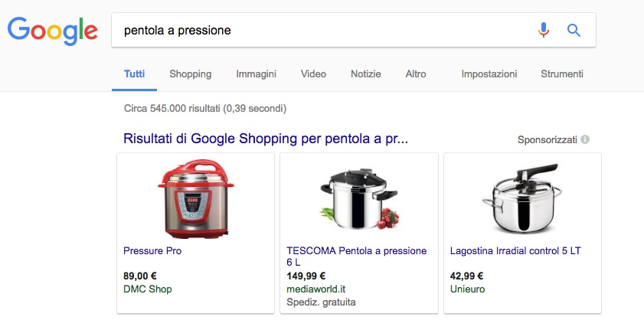Viewport: 644px width, 330px height.
Task: Switch to the Immagini tab
Action: click(x=256, y=74)
